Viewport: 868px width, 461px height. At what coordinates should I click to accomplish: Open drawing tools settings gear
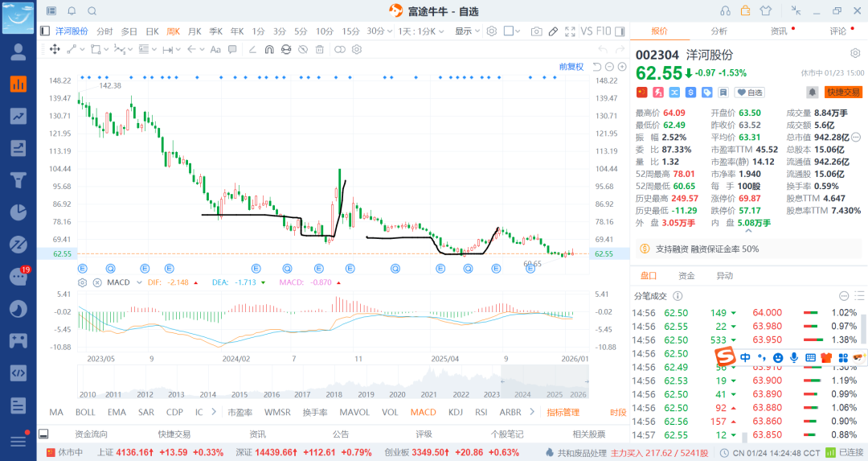[x=357, y=49]
